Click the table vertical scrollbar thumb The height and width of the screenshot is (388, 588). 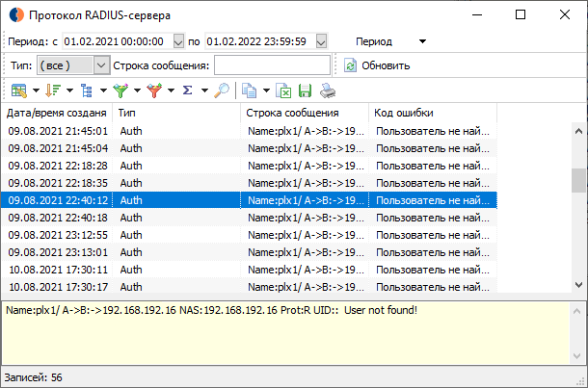pos(578,180)
